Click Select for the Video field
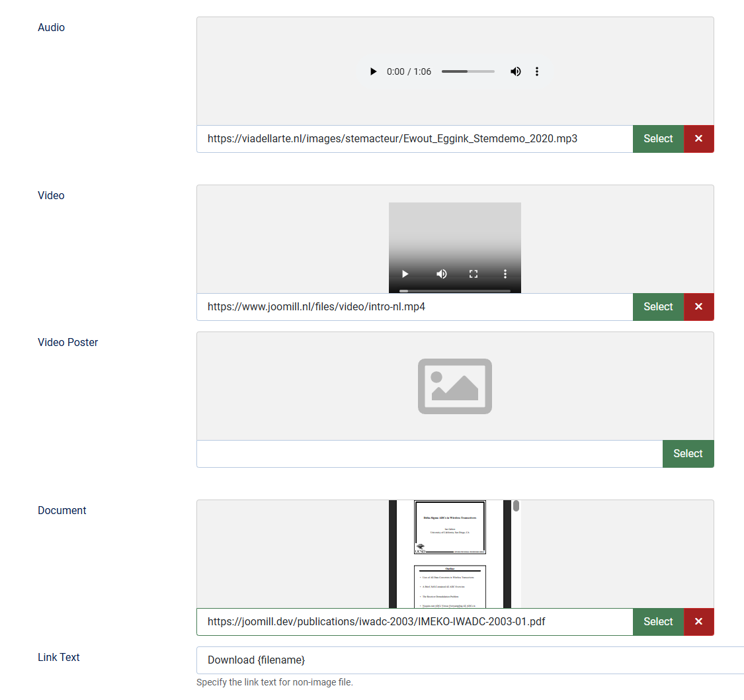This screenshot has height=700, width=744. click(657, 306)
